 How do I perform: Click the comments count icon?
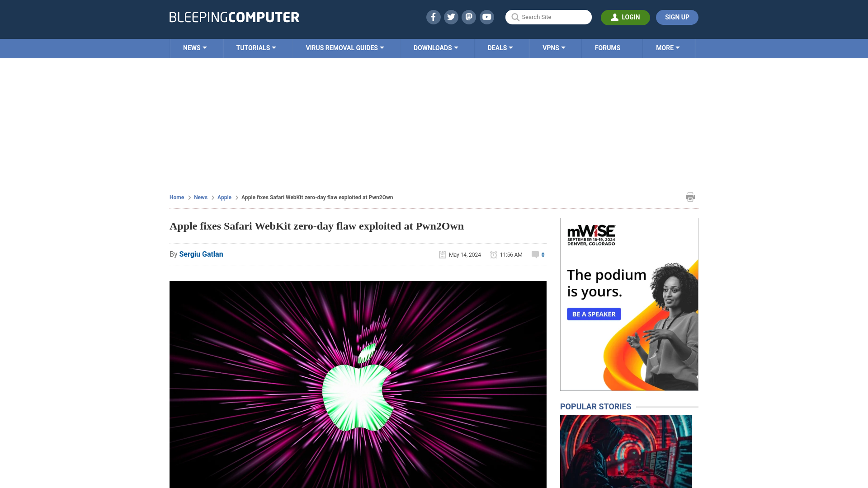point(535,254)
